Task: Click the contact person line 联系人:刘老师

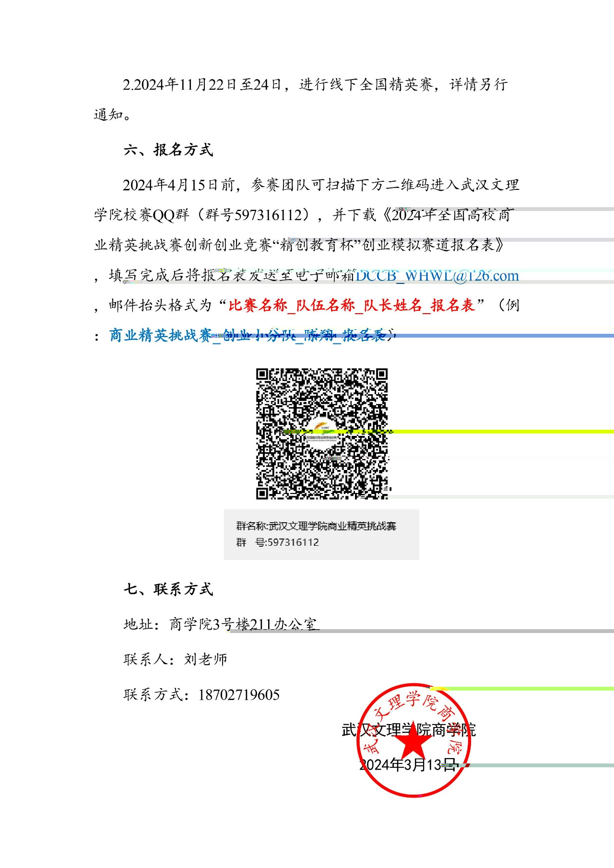Action: click(x=175, y=659)
